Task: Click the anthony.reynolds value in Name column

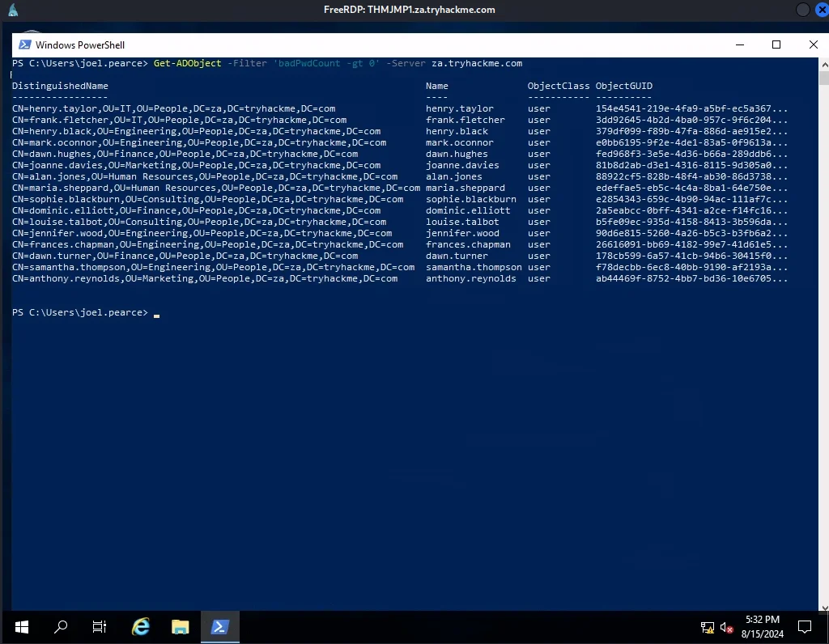Action: click(x=471, y=279)
